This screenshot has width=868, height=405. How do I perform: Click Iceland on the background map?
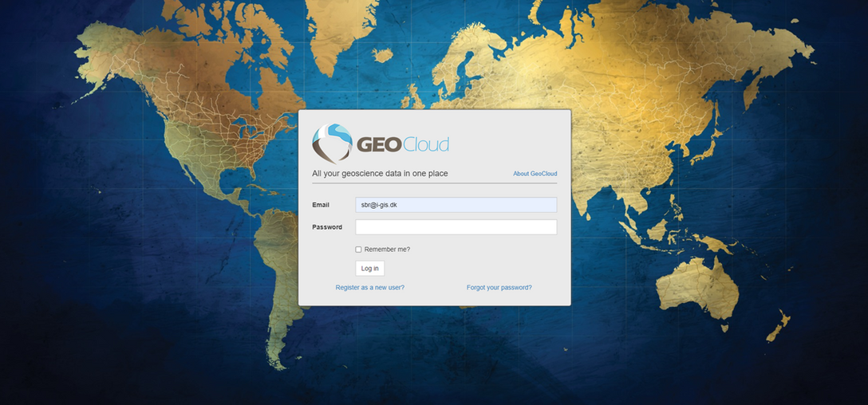tap(382, 55)
